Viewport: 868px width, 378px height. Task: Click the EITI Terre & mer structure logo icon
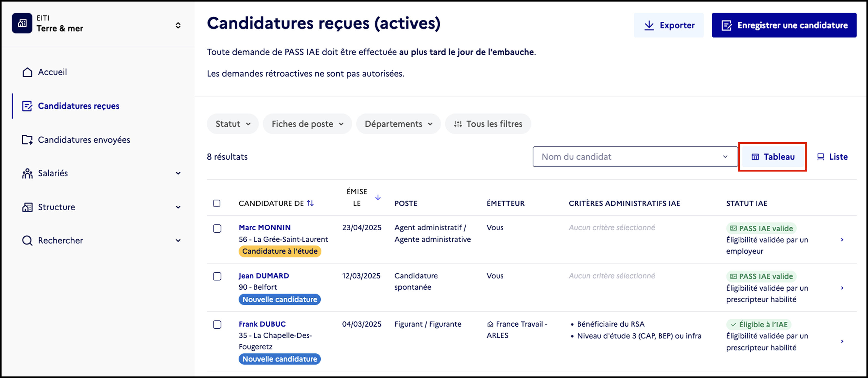[22, 23]
